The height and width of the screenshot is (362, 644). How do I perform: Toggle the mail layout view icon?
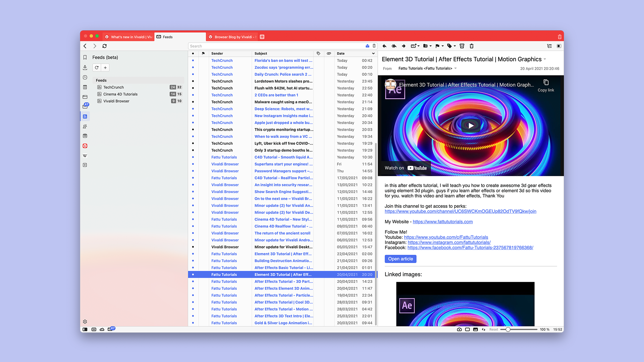point(559,46)
